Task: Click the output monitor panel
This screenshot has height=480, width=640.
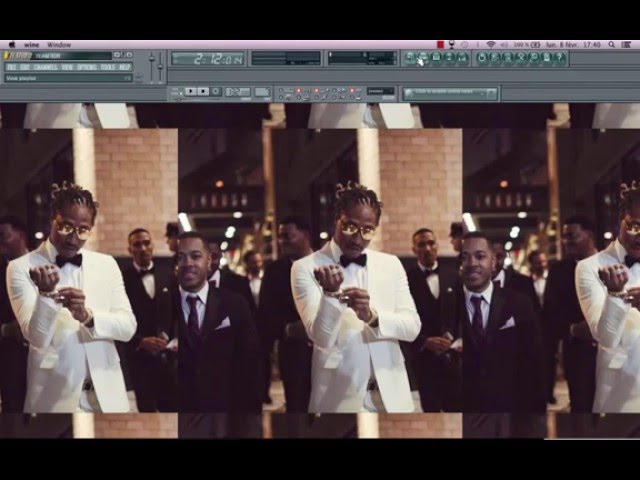Action: pyautogui.click(x=286, y=58)
